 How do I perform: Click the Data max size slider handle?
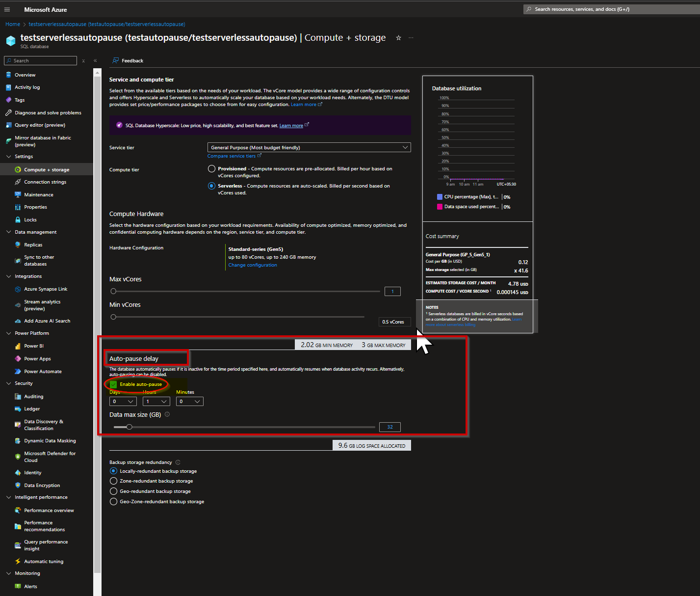[130, 427]
